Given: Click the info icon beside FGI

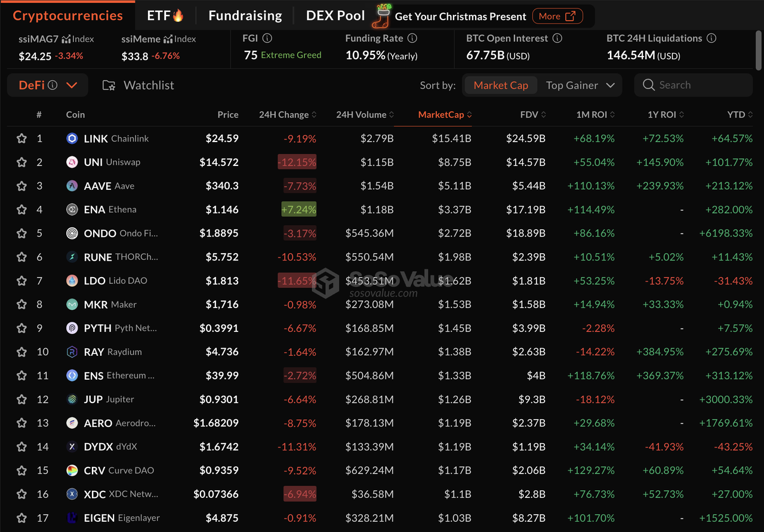Looking at the screenshot, I should pyautogui.click(x=267, y=38).
